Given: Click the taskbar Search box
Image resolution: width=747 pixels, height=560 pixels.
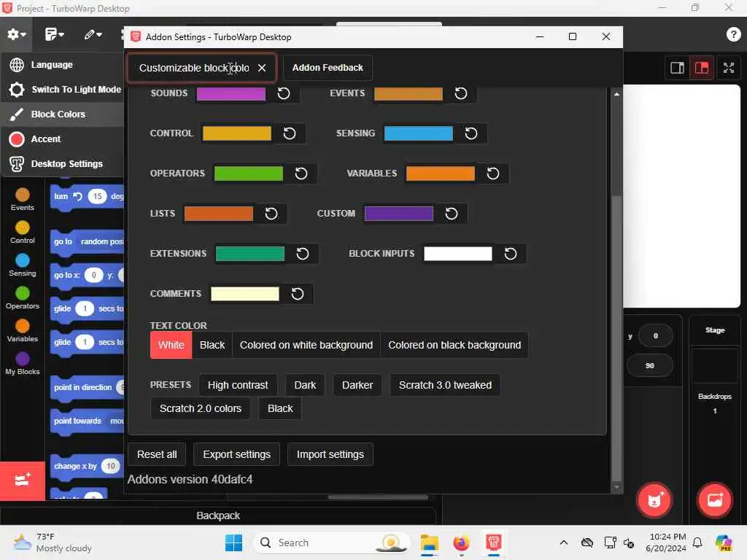Looking at the screenshot, I should click(x=332, y=542).
